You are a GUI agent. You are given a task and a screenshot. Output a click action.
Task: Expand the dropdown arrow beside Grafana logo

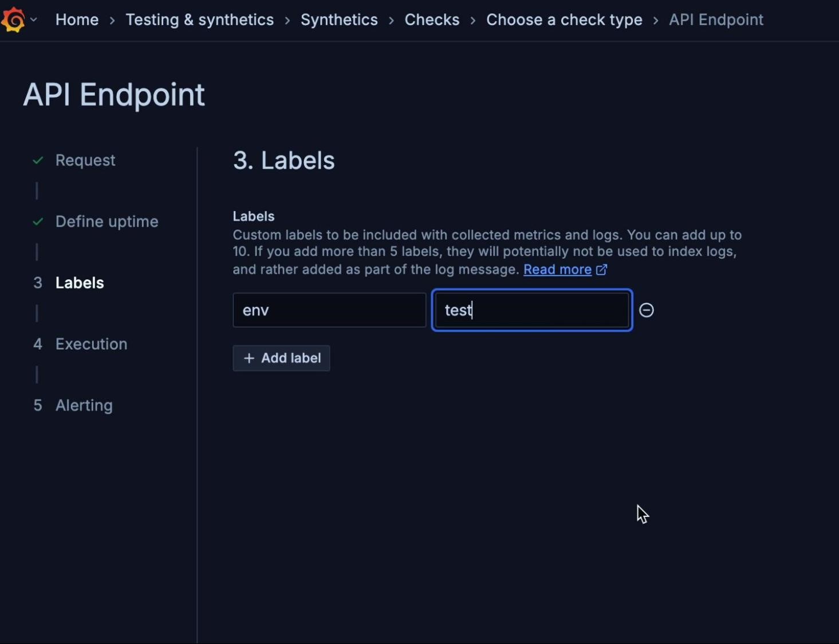(x=34, y=19)
